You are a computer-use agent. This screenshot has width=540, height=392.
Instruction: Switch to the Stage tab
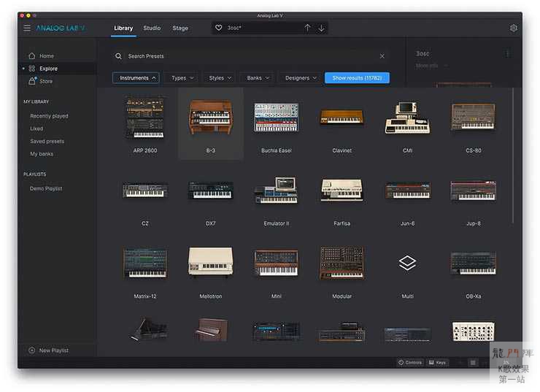tap(180, 28)
